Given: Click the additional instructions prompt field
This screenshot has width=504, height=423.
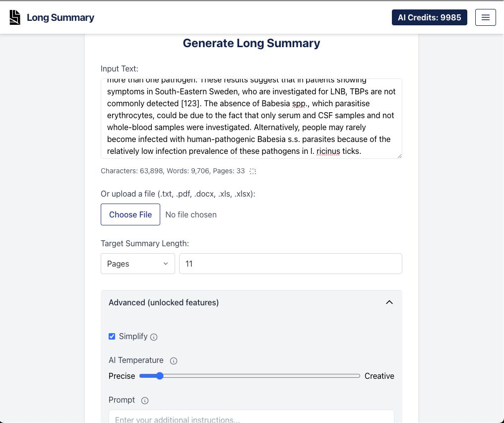Looking at the screenshot, I should [251, 419].
